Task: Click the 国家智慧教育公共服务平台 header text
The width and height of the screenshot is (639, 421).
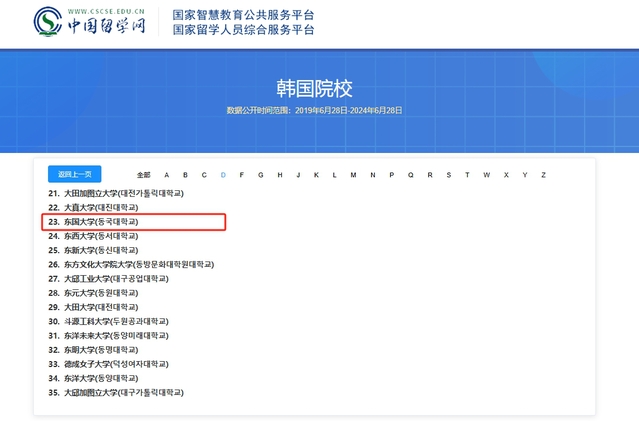Action: (x=243, y=15)
